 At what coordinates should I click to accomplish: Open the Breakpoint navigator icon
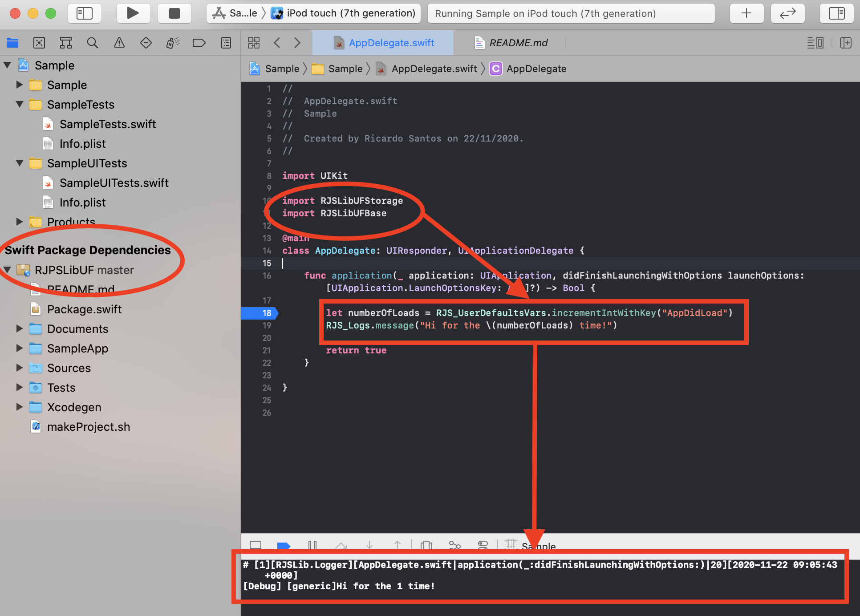pyautogui.click(x=199, y=43)
